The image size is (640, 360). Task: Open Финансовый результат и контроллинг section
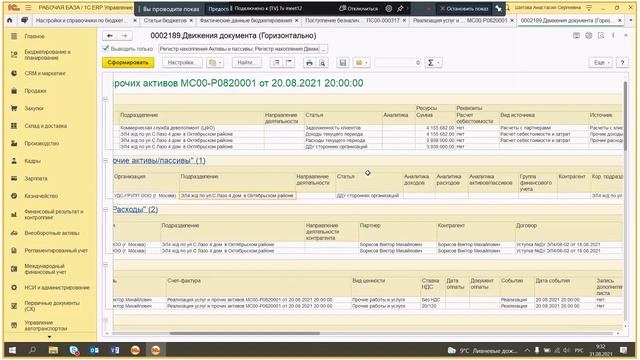tap(54, 214)
